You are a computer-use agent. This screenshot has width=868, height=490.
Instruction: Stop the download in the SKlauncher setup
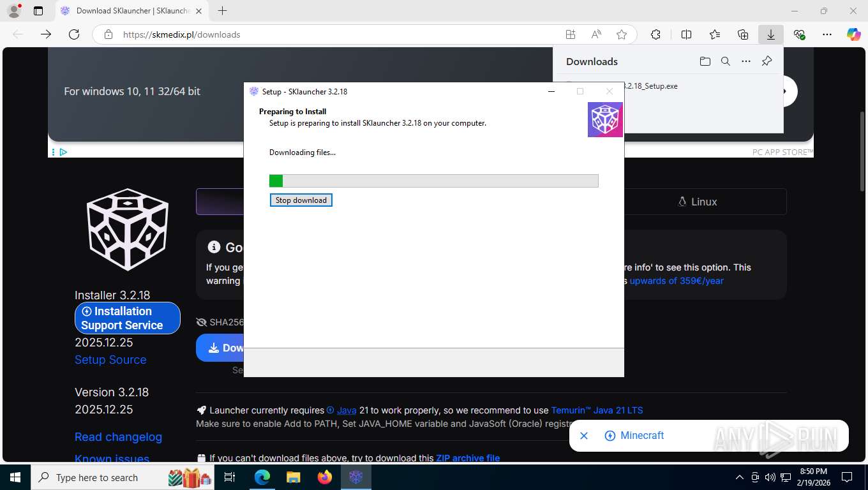[301, 200]
